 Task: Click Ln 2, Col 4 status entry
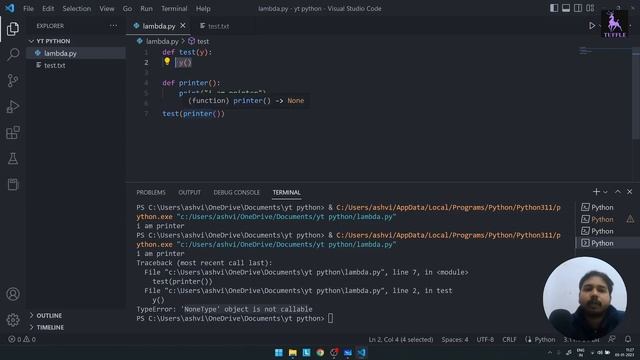(401, 339)
